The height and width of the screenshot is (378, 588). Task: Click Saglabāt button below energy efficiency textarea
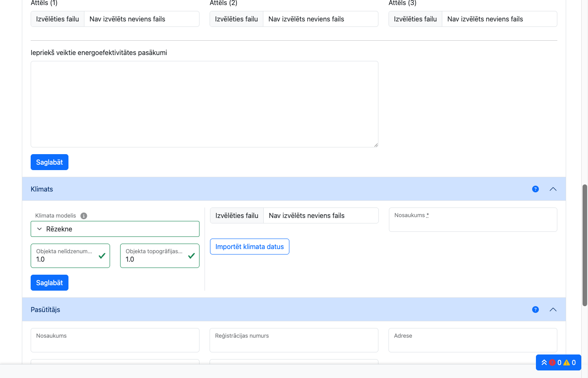pyautogui.click(x=50, y=162)
